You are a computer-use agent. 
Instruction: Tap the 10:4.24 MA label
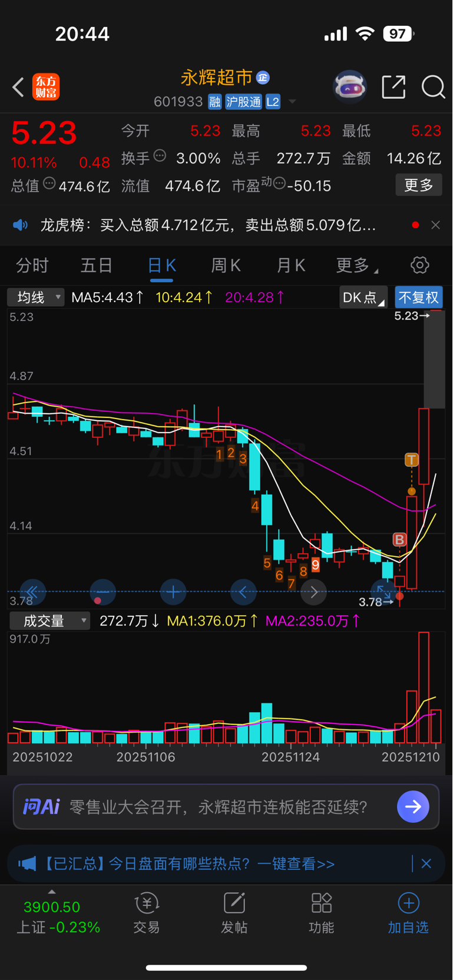[185, 297]
